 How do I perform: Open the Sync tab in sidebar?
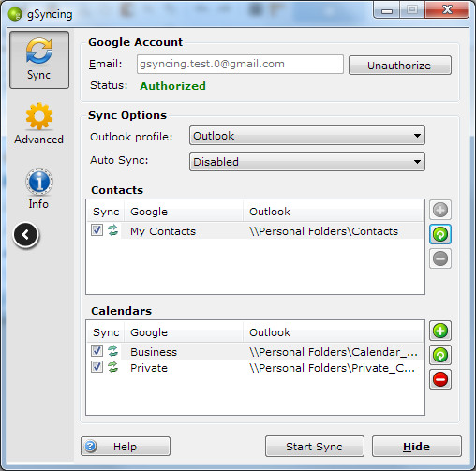point(39,60)
